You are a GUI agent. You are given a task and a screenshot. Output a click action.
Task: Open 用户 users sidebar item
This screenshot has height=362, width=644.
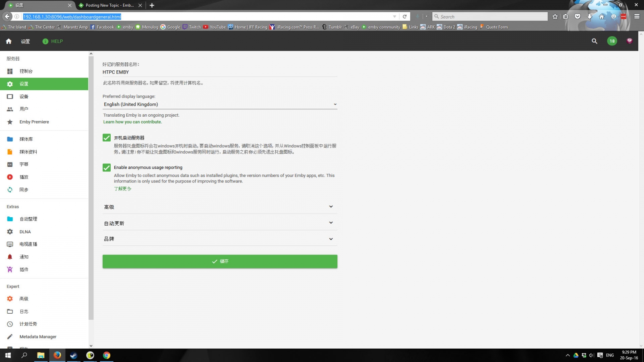[x=44, y=109]
